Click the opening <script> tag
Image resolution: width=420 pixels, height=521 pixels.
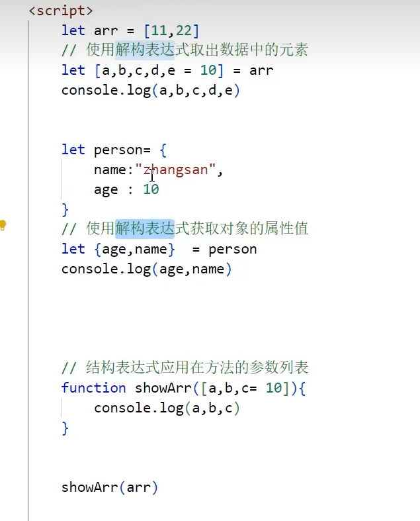61,11
